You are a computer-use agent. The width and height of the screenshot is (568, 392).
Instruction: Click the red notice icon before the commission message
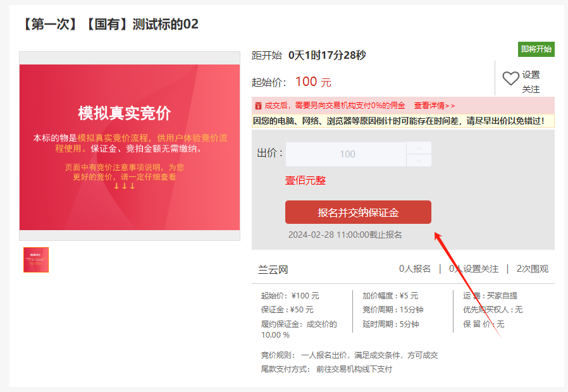pos(260,105)
